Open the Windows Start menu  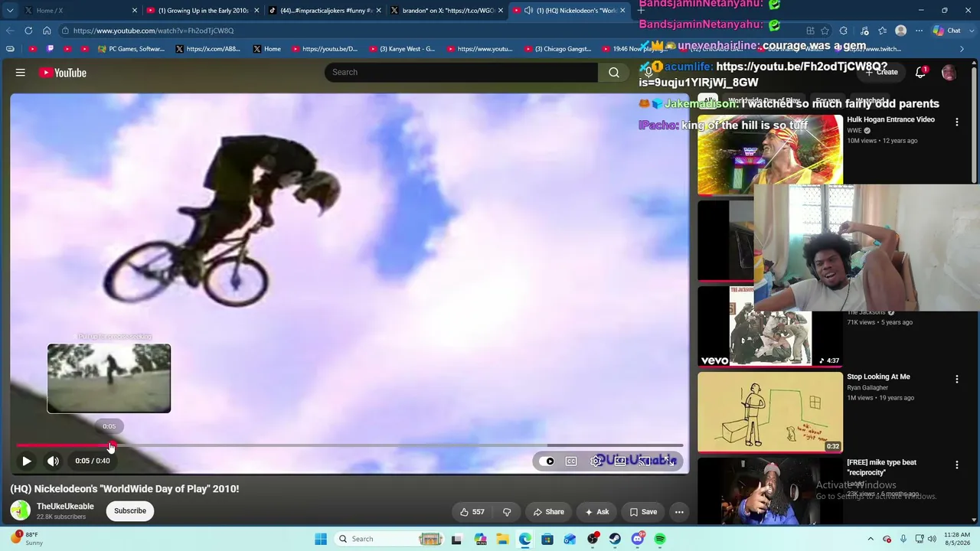point(321,539)
